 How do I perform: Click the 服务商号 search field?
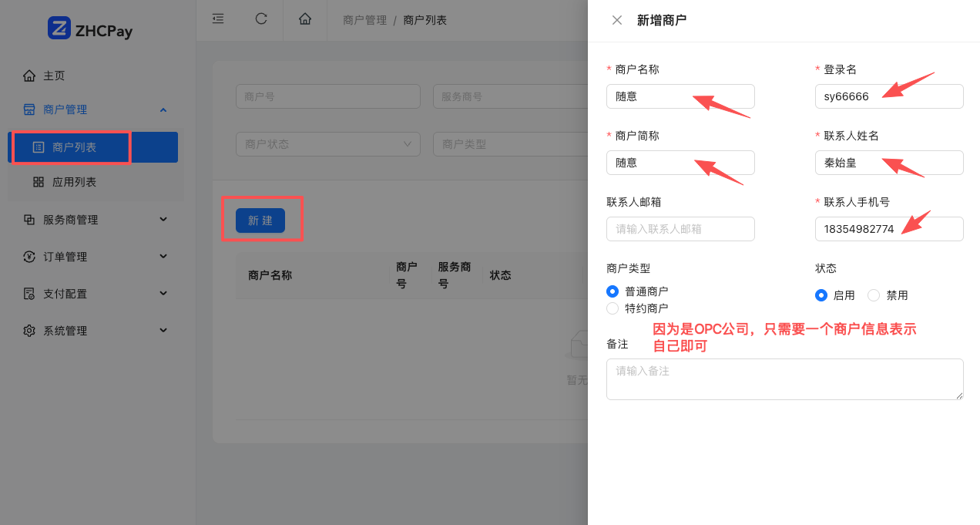click(511, 96)
